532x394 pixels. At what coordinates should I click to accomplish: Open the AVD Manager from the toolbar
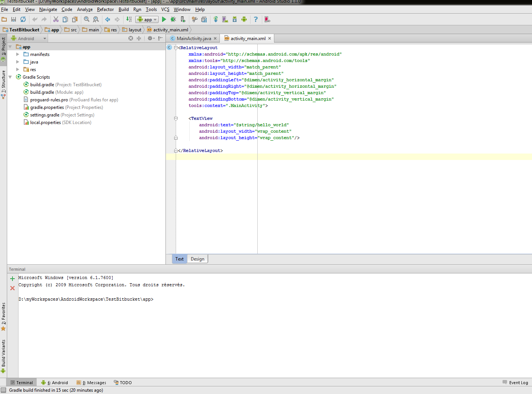coord(225,19)
